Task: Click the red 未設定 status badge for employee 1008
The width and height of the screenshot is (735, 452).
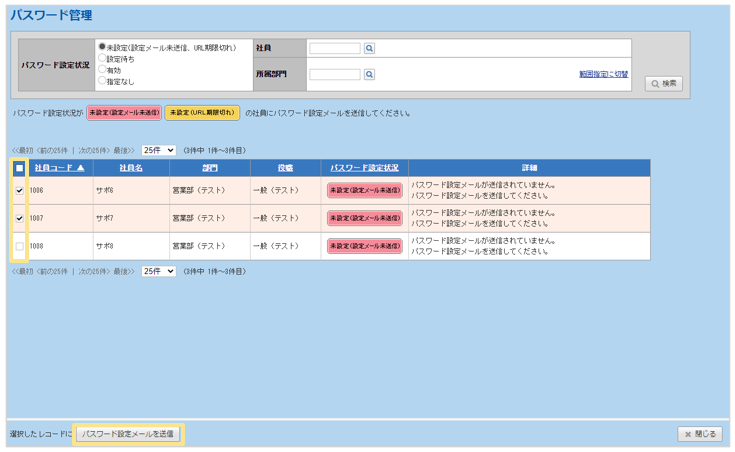Action: pyautogui.click(x=364, y=245)
